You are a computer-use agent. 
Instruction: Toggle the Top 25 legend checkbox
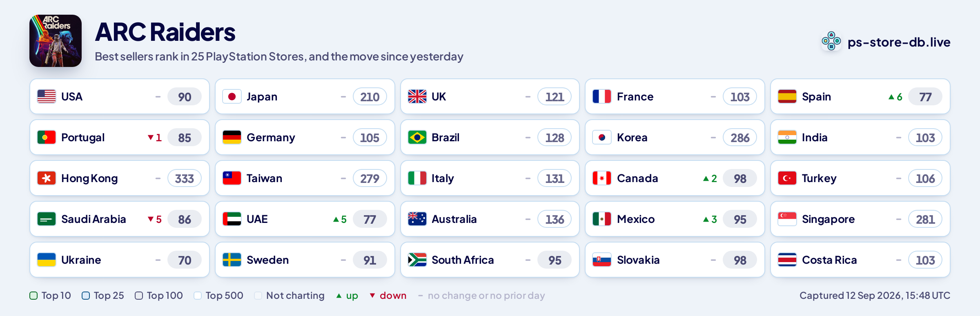point(86,296)
